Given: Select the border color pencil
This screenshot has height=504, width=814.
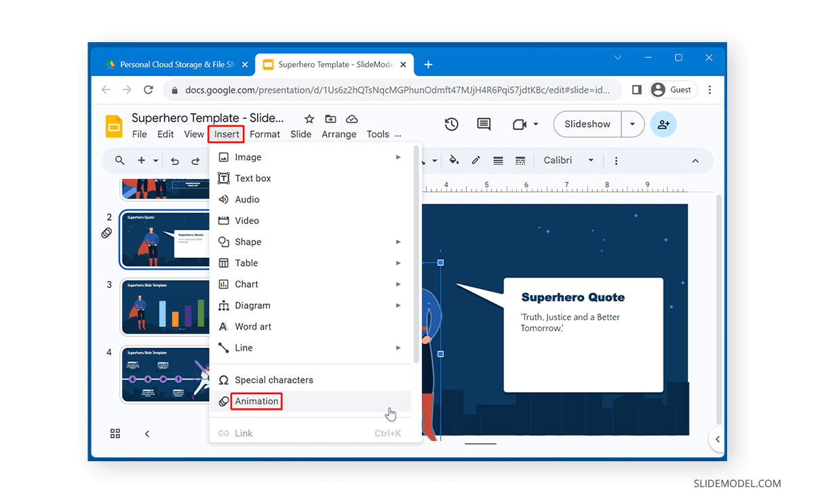Looking at the screenshot, I should (x=476, y=161).
